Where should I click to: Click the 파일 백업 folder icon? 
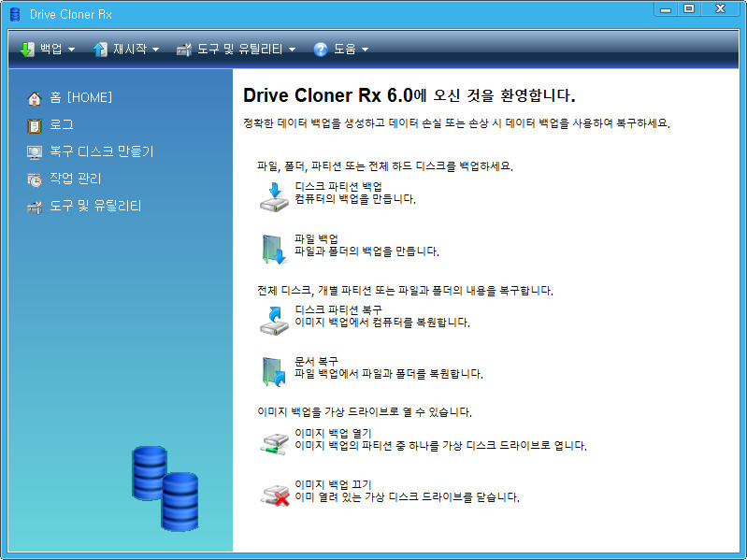pyautogui.click(x=274, y=249)
